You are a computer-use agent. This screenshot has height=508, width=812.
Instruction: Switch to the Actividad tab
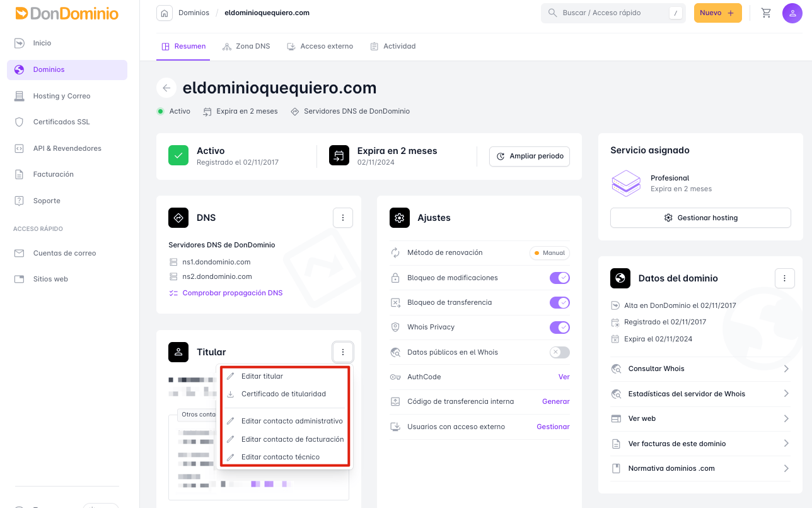coord(393,47)
